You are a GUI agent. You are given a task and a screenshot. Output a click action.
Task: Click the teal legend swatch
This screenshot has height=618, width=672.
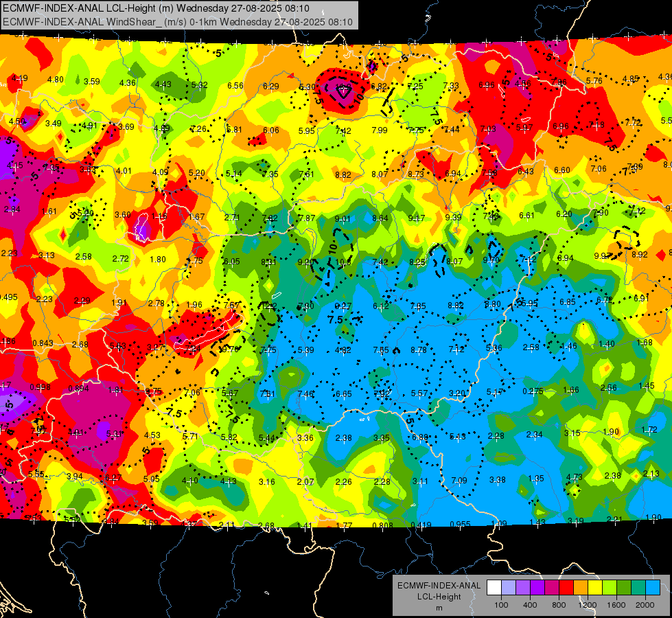(x=638, y=588)
